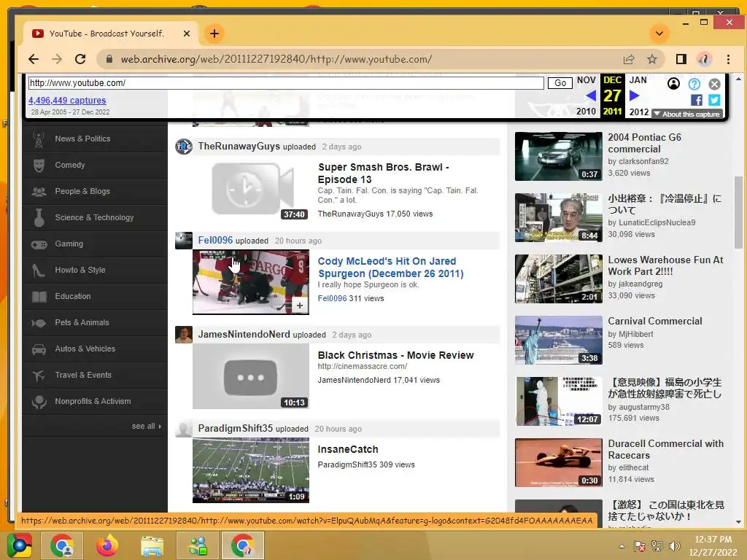747x560 pixels.
Task: Bookmark this page with star icon
Action: point(652,59)
